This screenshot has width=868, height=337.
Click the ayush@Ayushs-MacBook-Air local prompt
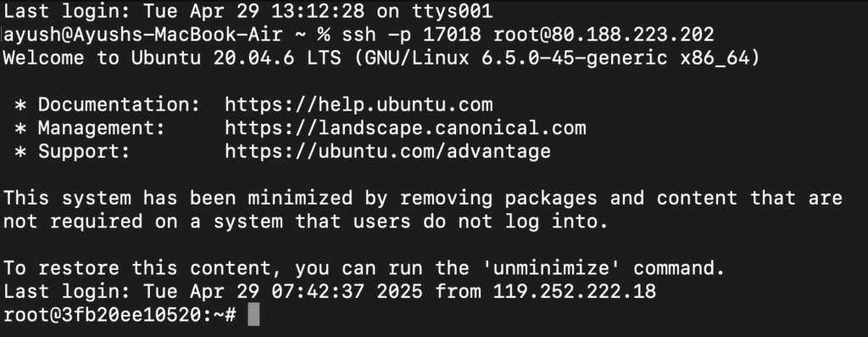[142, 35]
